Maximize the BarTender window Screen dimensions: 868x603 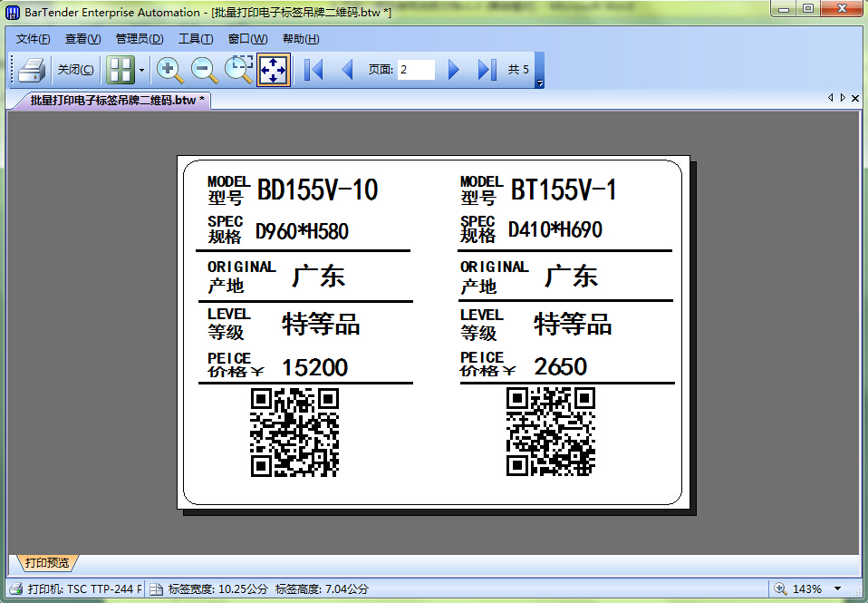808,9
